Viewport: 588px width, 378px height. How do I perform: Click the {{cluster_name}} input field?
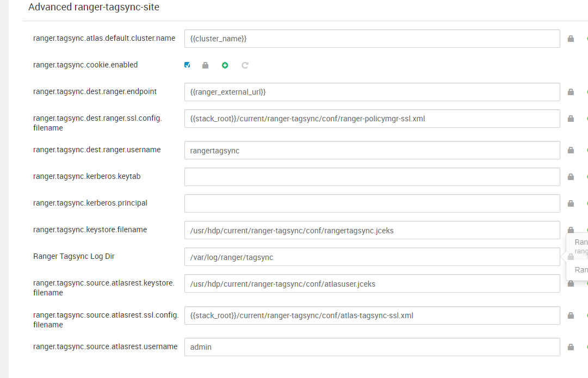point(372,39)
